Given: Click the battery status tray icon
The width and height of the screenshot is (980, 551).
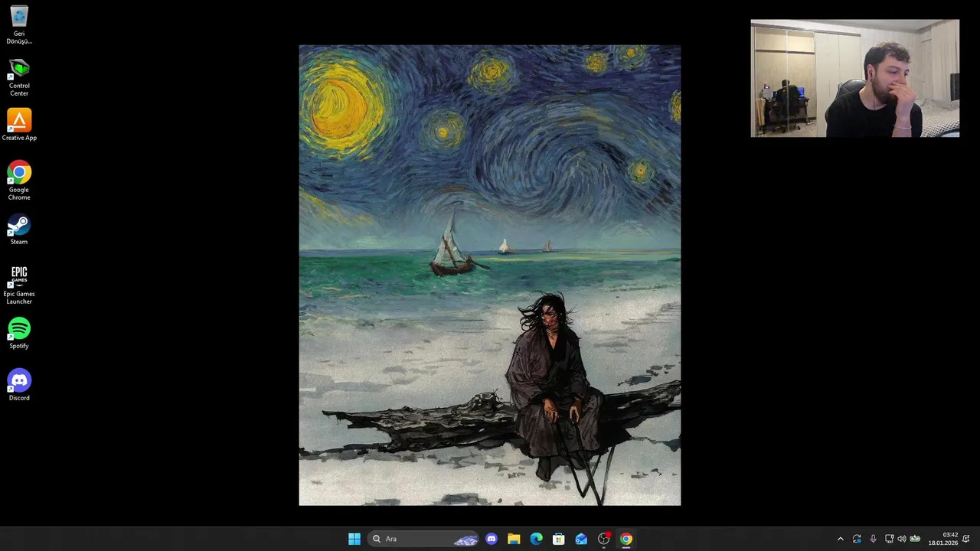Looking at the screenshot, I should click(x=915, y=539).
